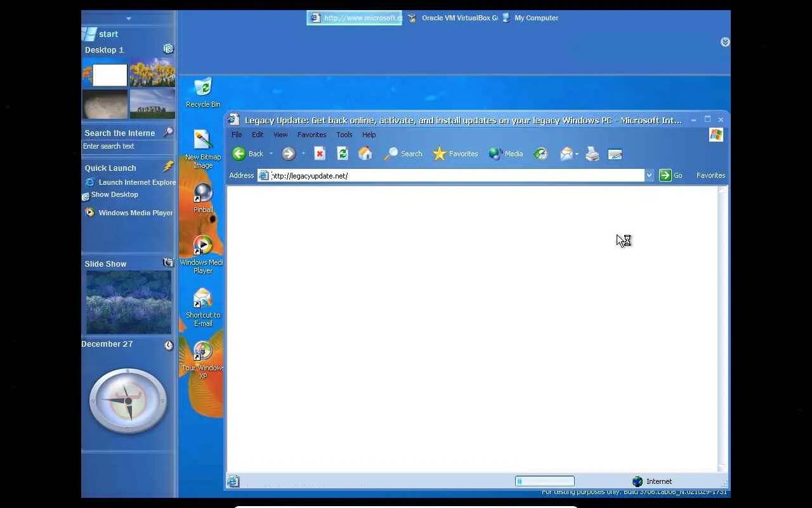Show browsing History from the toolbar

(x=540, y=154)
